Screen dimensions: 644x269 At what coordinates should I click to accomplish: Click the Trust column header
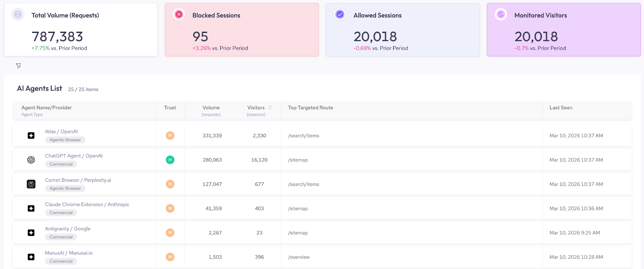point(170,108)
